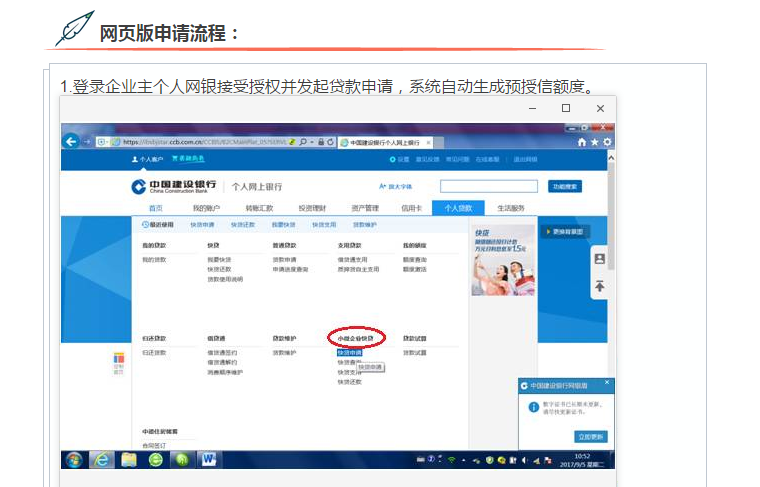The height and width of the screenshot is (487, 760).
Task: Click the 在线客服 link in the top bar
Action: pos(487,159)
